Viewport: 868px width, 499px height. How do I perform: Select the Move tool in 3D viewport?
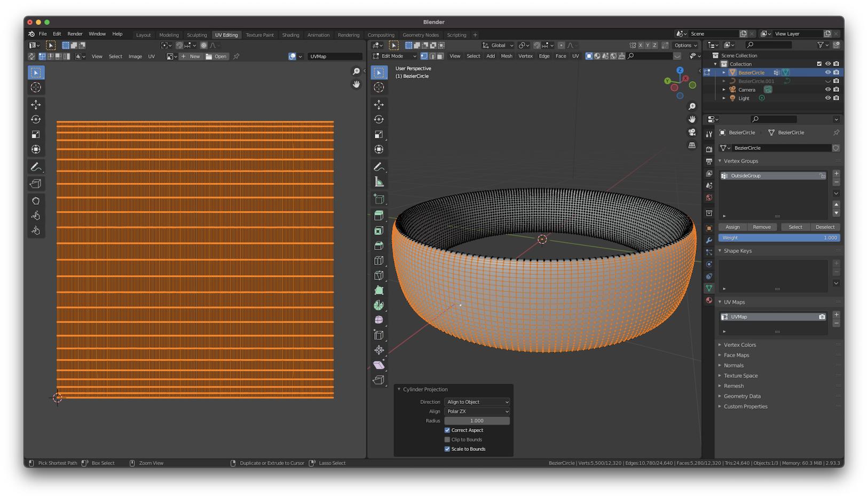379,105
